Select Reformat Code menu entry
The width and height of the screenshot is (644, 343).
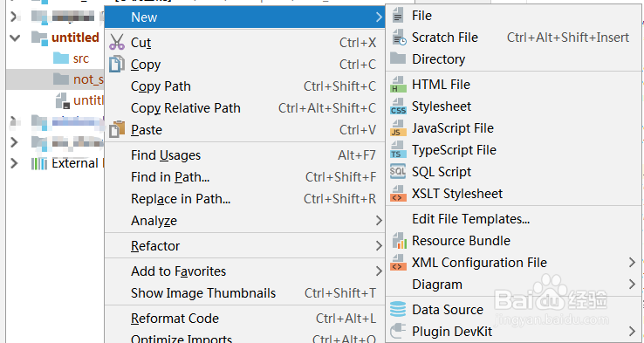pyautogui.click(x=245, y=319)
